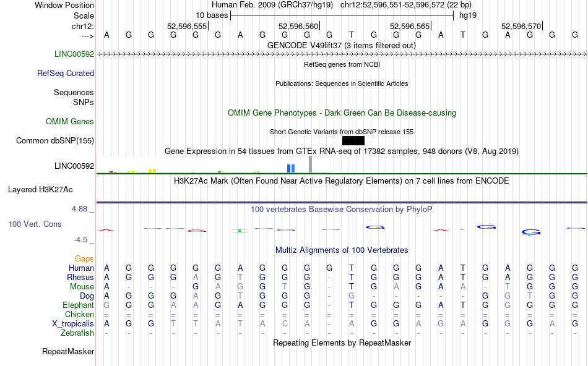Click the 100 Vert. Cons label
Screen dimensions: 588x366
35,224
